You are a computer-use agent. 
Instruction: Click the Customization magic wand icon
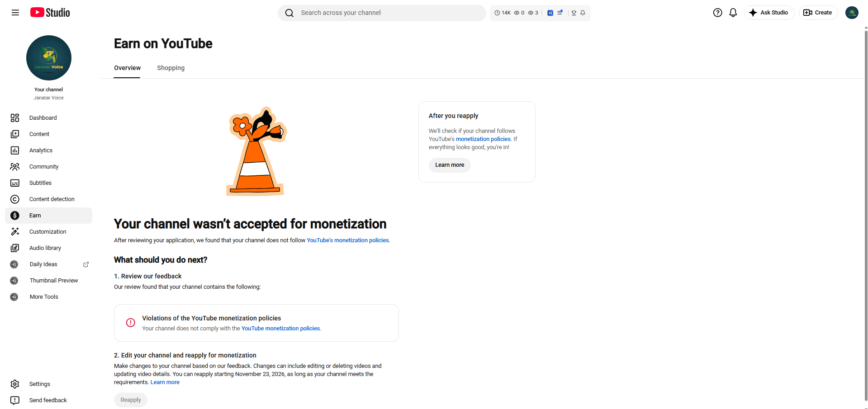15,232
